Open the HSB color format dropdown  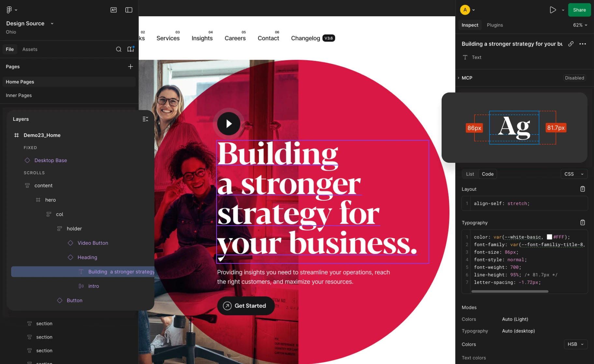(x=576, y=344)
